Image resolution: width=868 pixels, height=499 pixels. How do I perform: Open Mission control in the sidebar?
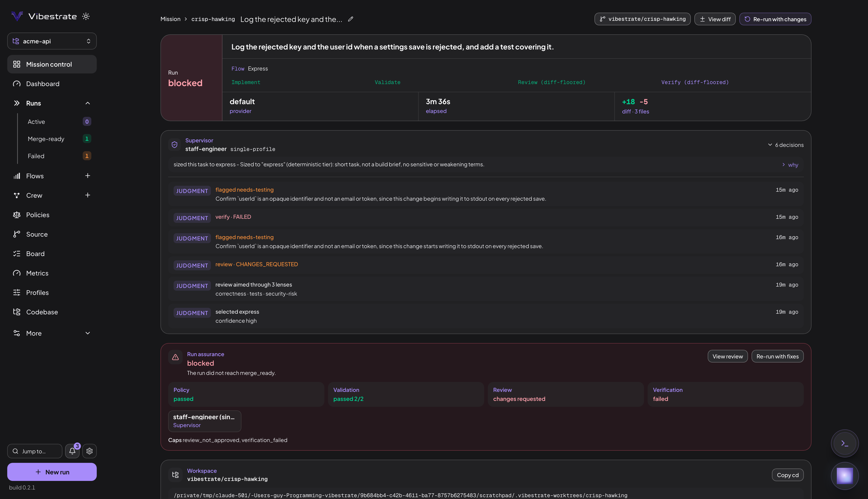tap(52, 64)
